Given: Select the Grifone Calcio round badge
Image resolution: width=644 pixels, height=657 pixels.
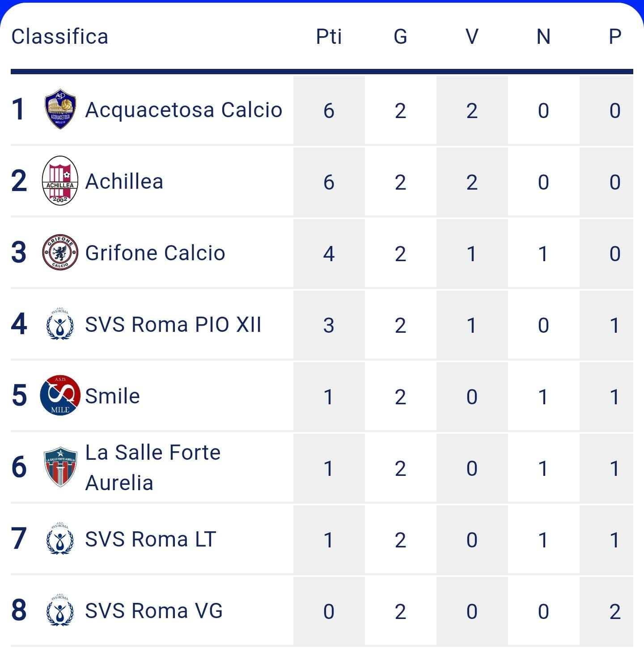Looking at the screenshot, I should pos(60,252).
